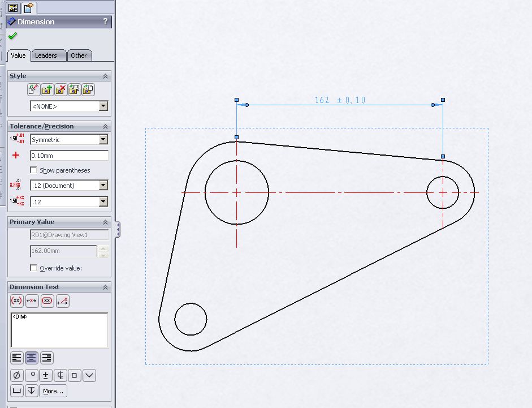Load a style icon
Screen dimensions: 532x408
(88, 89)
